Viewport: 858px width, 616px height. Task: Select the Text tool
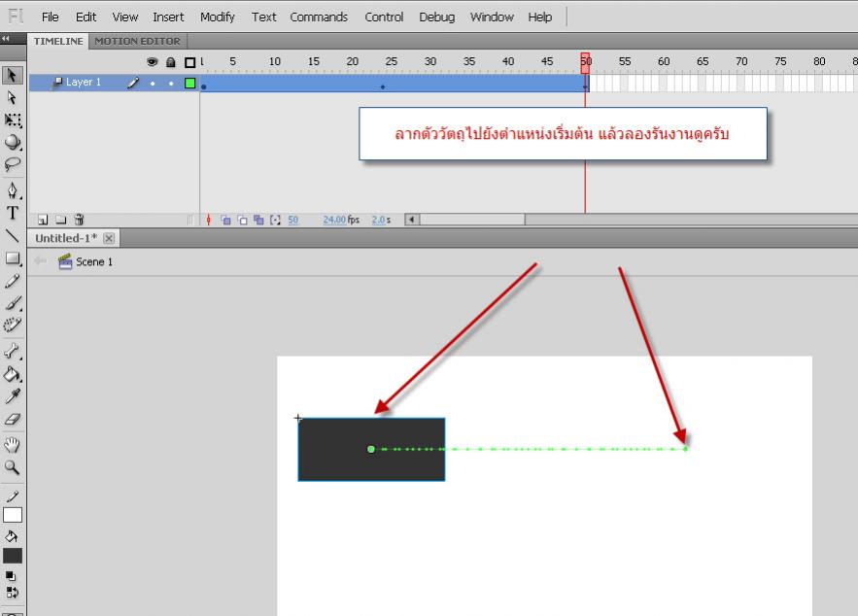point(12,212)
